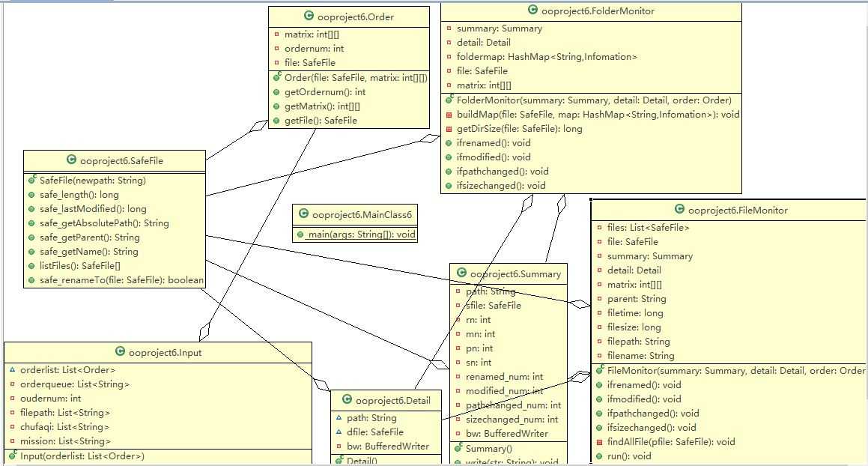Click the constructor icon beside Summary()
This screenshot has height=466, width=868.
[458, 448]
